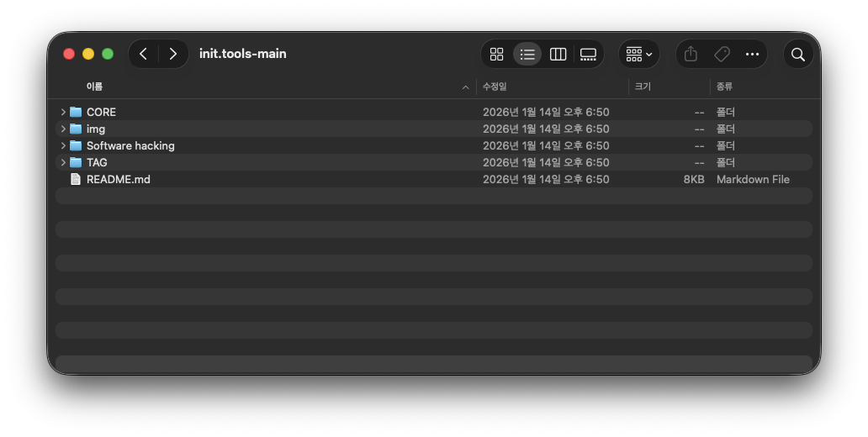Open the Search magnifier
The height and width of the screenshot is (437, 868).
coord(798,54)
